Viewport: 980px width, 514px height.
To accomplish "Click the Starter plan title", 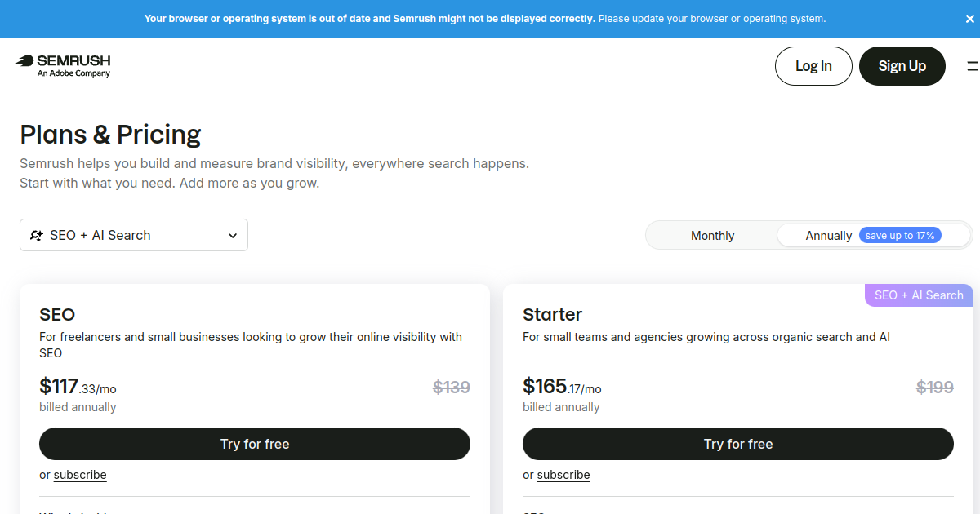I will 553,314.
